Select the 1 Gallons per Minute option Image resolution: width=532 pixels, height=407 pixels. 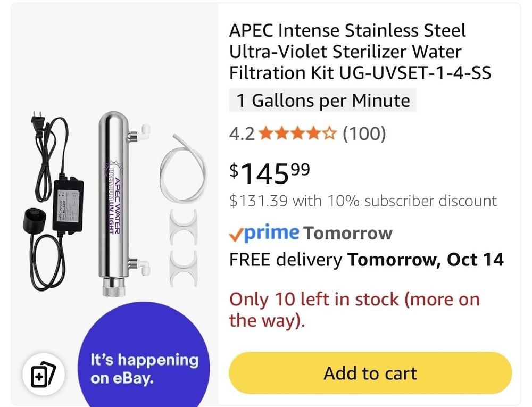coord(323,100)
